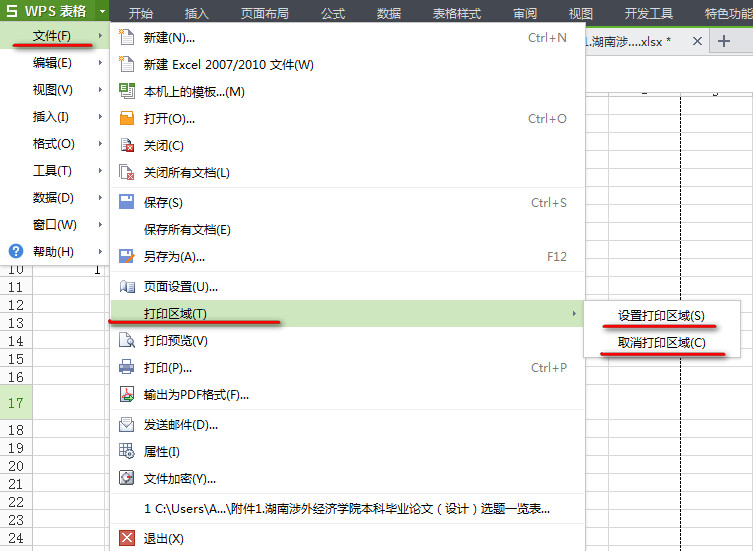Click the printer icon beside 打印(P)
Image resolution: width=753 pixels, height=551 pixels.
[127, 367]
